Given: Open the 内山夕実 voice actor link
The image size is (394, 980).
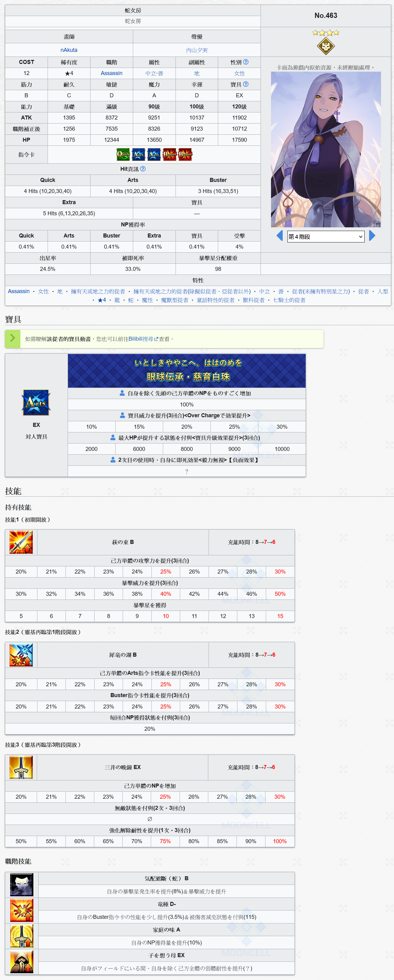Looking at the screenshot, I should pyautogui.click(x=197, y=50).
